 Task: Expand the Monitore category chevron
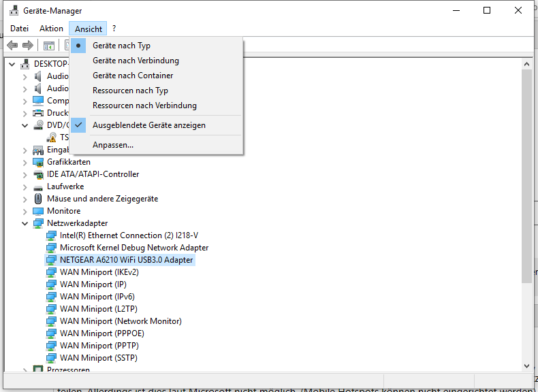(25, 212)
